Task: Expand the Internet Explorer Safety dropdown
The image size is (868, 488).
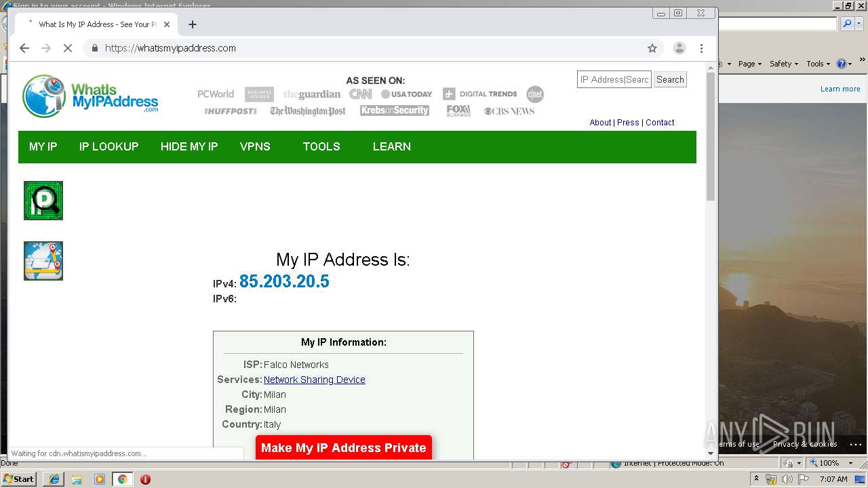Action: (784, 64)
